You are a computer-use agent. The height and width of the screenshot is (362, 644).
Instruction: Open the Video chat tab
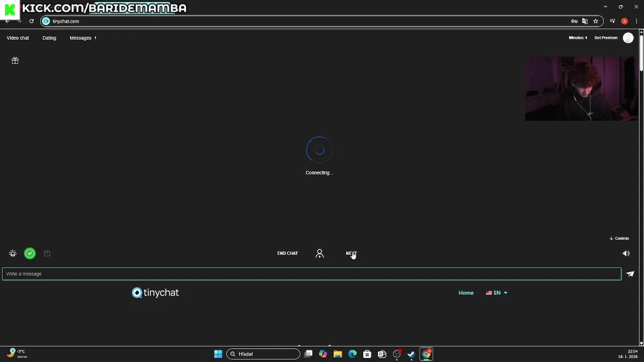(18, 38)
